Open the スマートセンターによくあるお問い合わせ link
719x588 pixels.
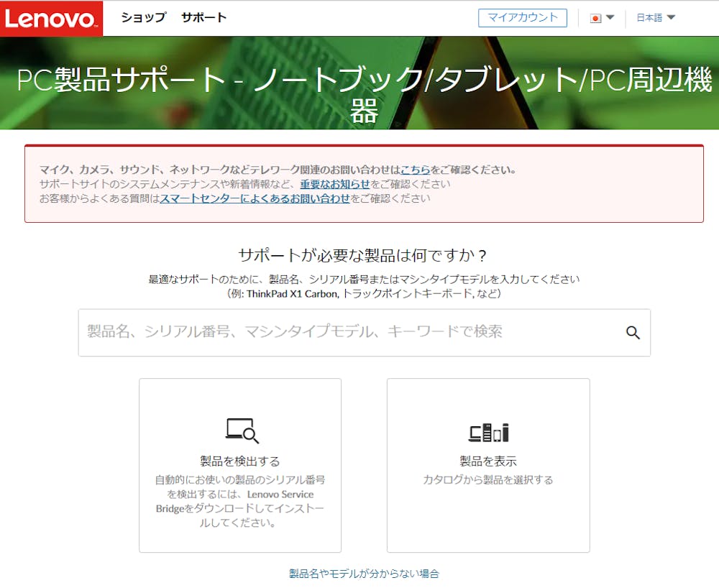[x=255, y=198]
